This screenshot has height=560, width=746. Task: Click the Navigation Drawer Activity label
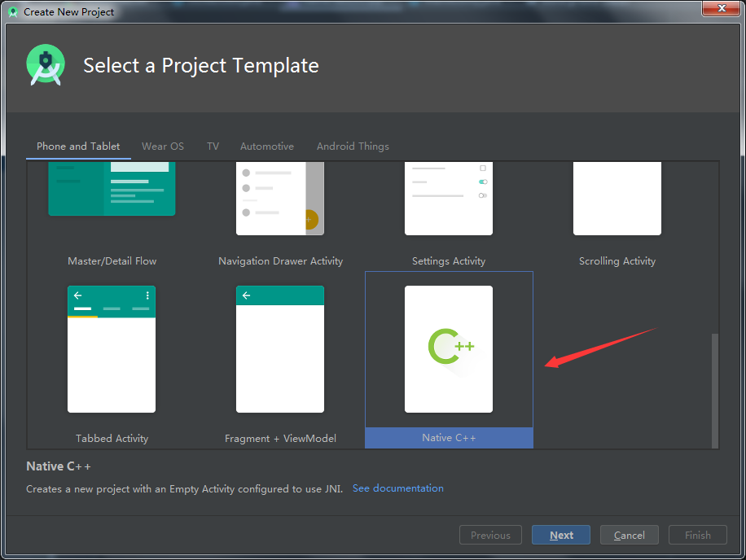click(x=280, y=261)
